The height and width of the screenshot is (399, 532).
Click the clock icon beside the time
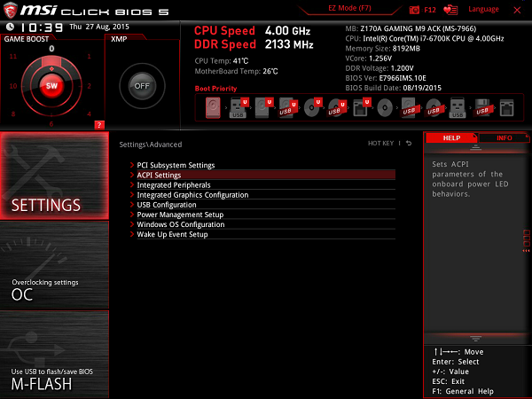tap(10, 27)
